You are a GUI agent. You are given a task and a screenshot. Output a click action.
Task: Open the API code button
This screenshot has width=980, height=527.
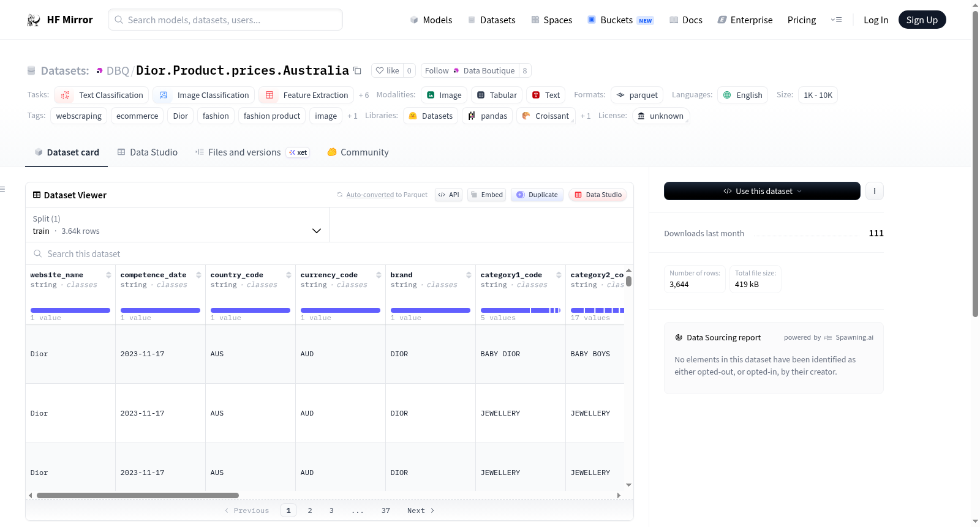[448, 195]
